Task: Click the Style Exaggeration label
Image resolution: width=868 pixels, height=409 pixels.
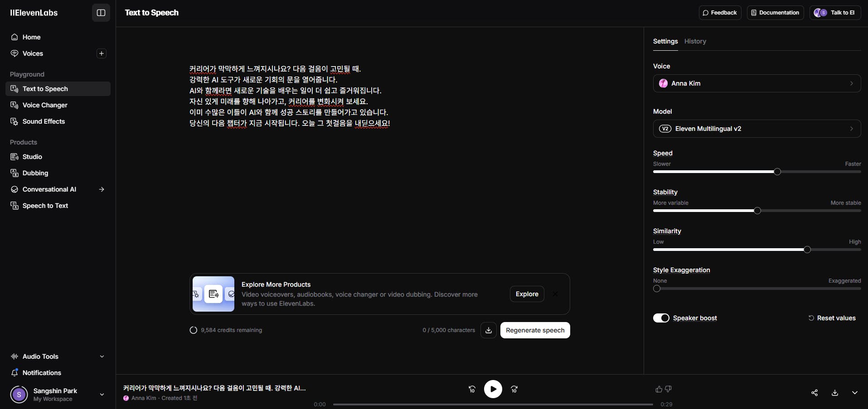Action: click(x=682, y=270)
